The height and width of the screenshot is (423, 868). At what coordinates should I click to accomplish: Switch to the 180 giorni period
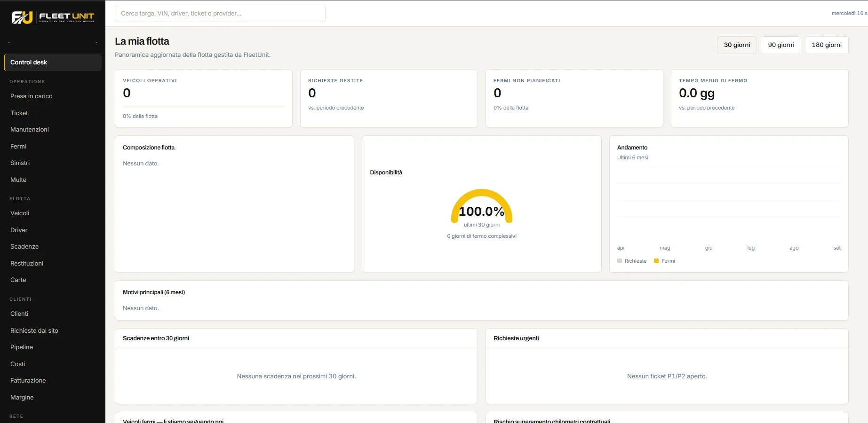coord(827,45)
